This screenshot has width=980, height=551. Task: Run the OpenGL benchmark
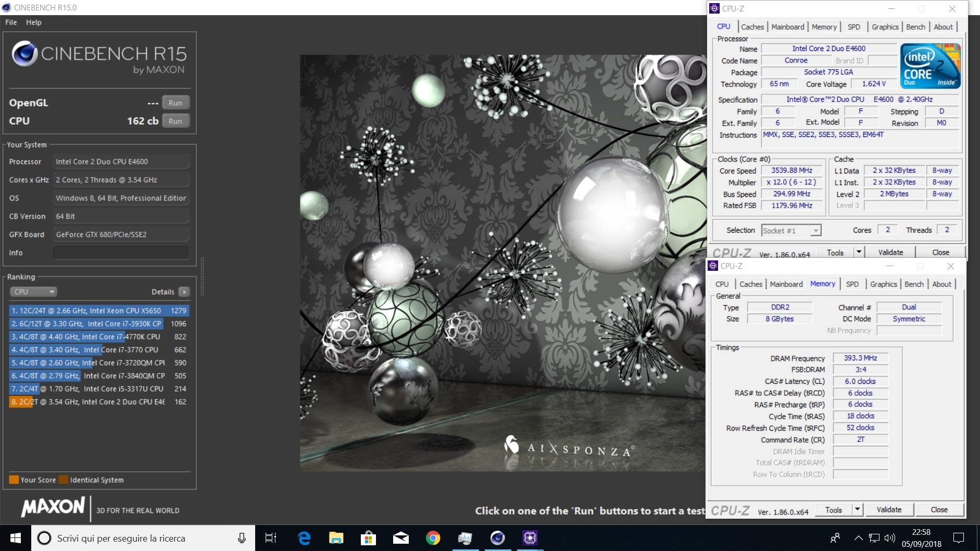pyautogui.click(x=175, y=103)
